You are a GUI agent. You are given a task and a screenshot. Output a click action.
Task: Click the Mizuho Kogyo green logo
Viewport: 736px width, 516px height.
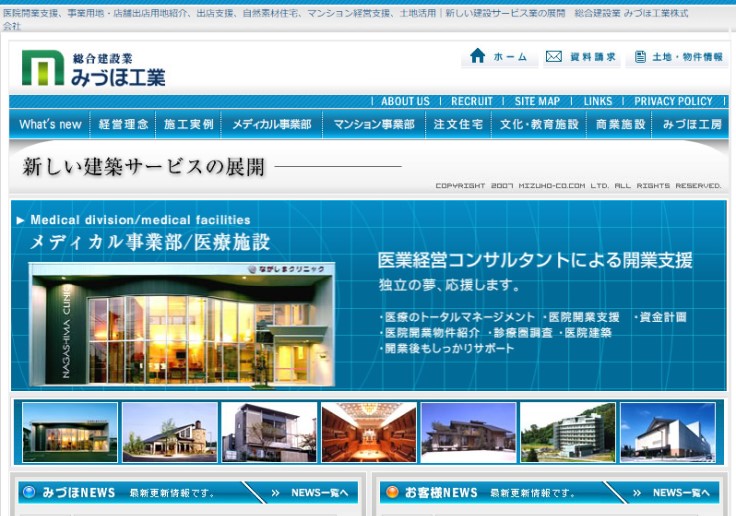pos(43,68)
